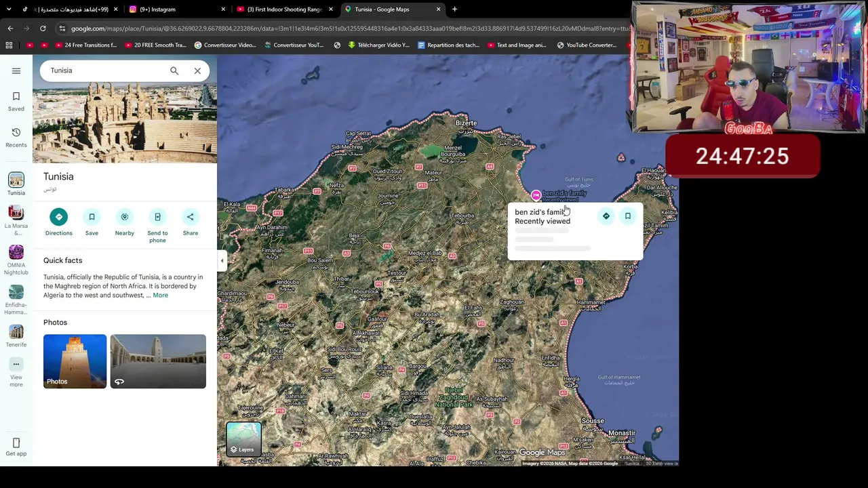Open Tenerife recent place in sidebar
868x488 pixels.
click(16, 336)
